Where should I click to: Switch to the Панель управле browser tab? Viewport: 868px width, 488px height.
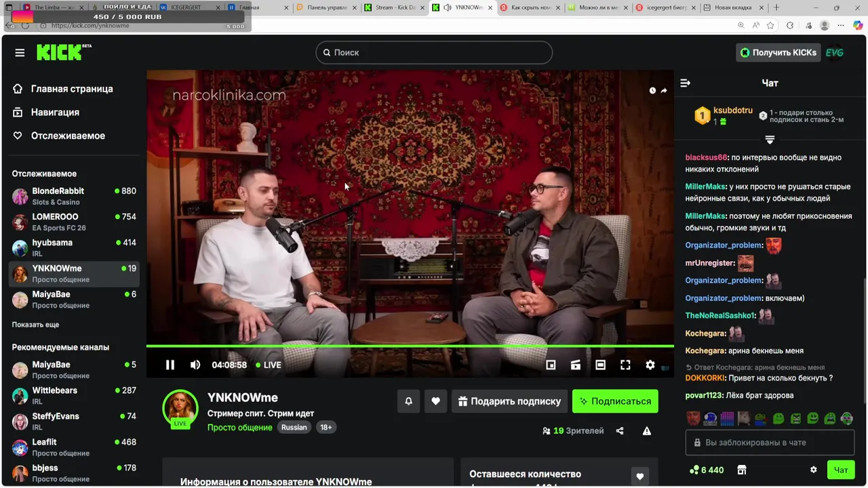tap(326, 7)
